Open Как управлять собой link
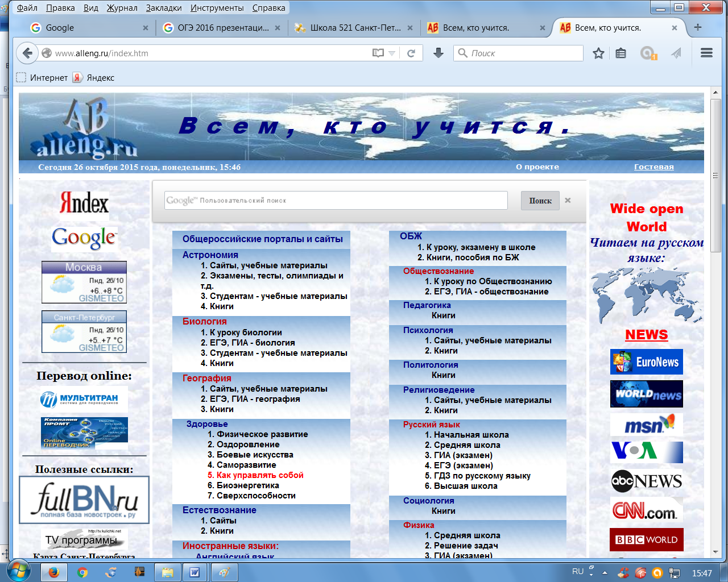 (x=255, y=475)
